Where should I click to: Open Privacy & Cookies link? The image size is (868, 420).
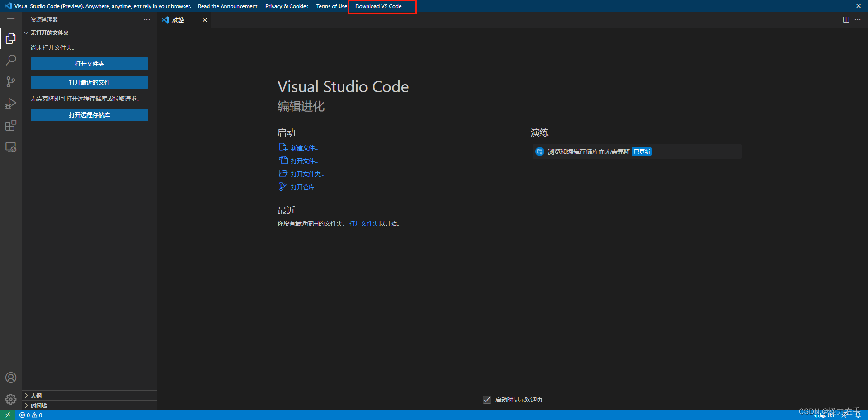pos(287,6)
